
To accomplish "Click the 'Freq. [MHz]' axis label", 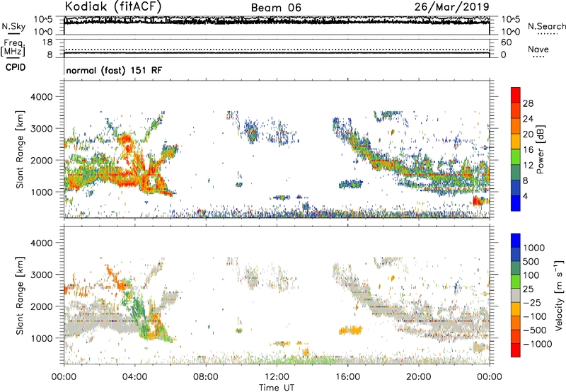I will 13,48.
